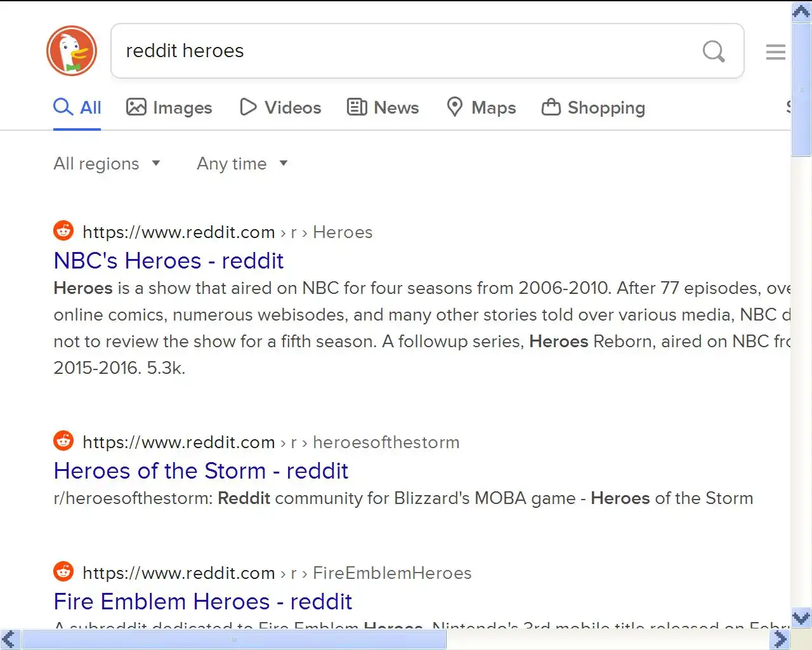Open the NBC's Heroes - reddit link
This screenshot has width=812, height=650.
169,260
